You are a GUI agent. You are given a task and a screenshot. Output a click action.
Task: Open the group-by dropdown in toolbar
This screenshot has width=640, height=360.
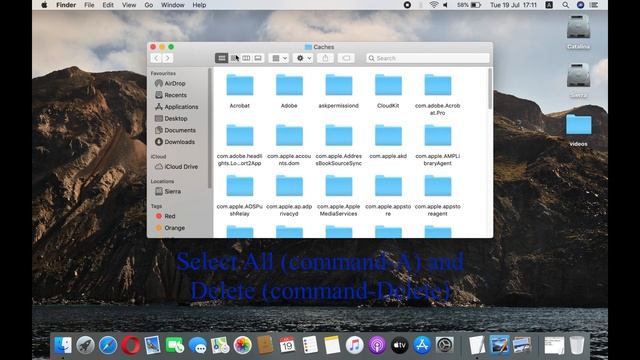pos(280,58)
